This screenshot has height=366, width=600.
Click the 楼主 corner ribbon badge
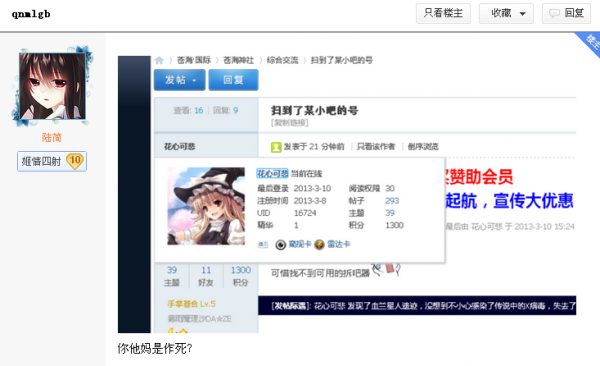tap(589, 43)
